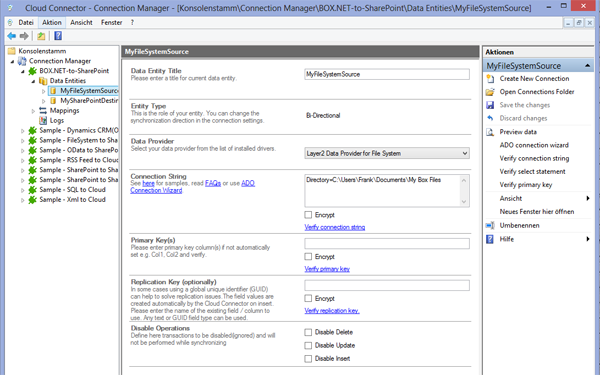Check the Disable Delete checkbox

pos(308,332)
